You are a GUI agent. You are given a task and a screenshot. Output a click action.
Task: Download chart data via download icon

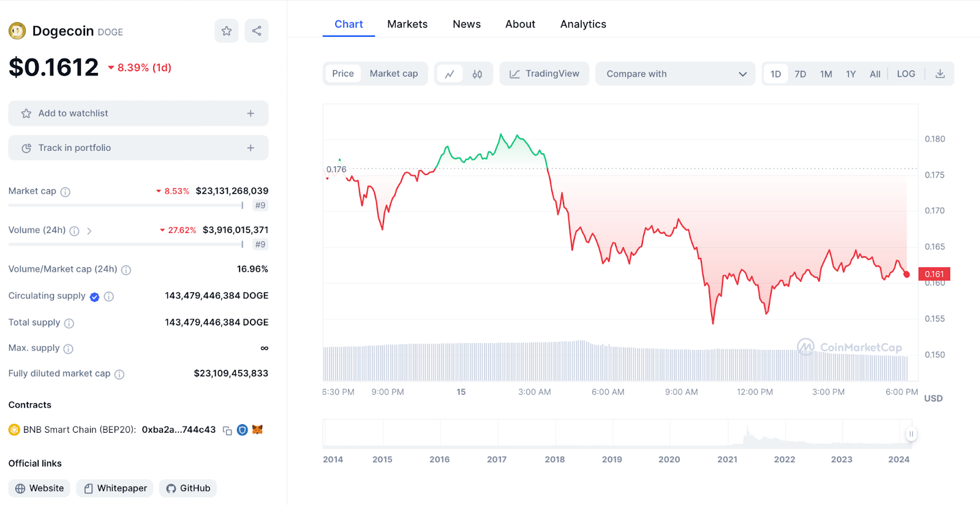click(940, 74)
